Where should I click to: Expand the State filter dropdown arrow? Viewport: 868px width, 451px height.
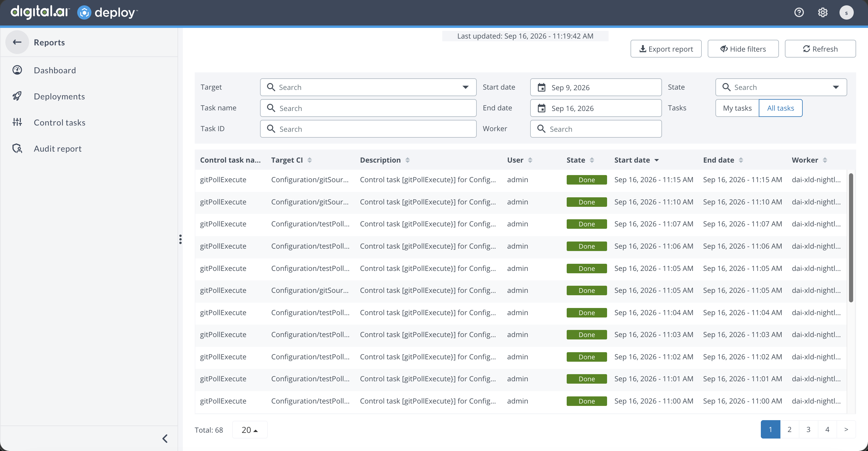click(836, 87)
